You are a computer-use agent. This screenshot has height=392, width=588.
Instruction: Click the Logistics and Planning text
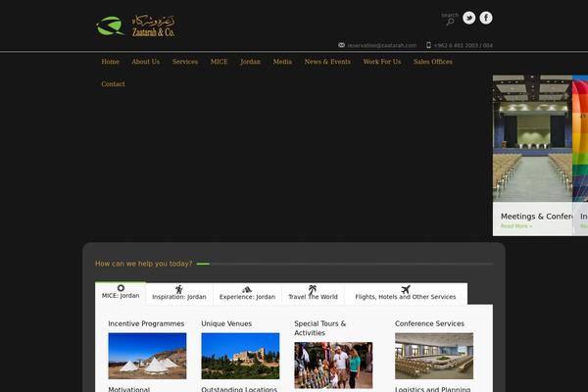[432, 389]
